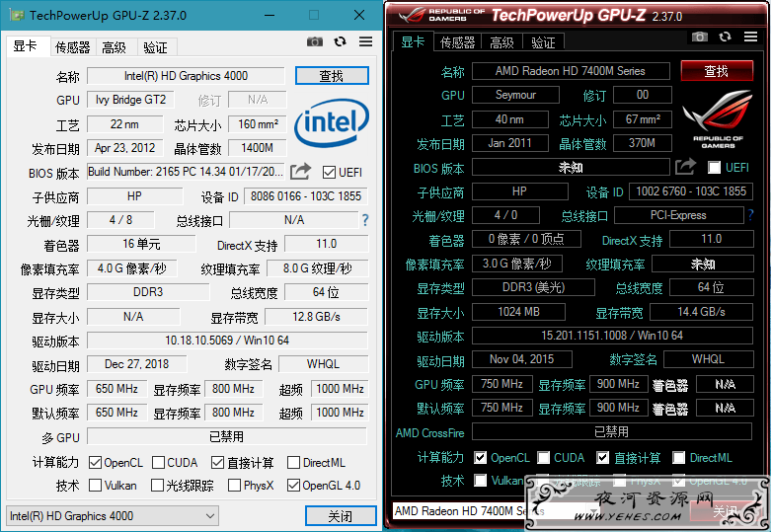
Task: Click PCI-Express bus interface value
Action: [x=678, y=215]
